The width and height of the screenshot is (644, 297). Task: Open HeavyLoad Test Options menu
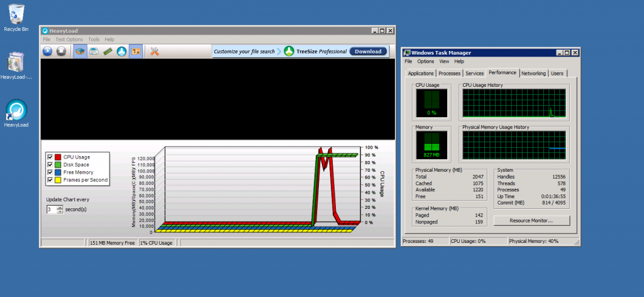point(69,40)
